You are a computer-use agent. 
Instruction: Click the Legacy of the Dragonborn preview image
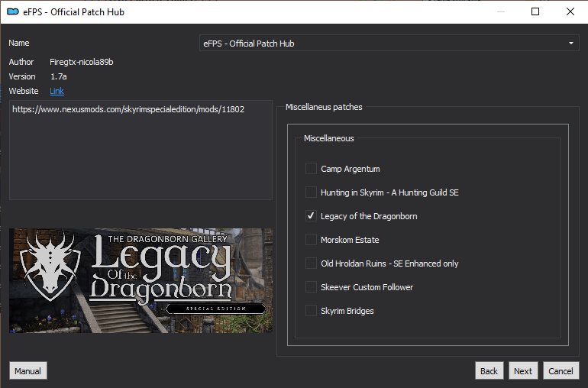pos(141,280)
